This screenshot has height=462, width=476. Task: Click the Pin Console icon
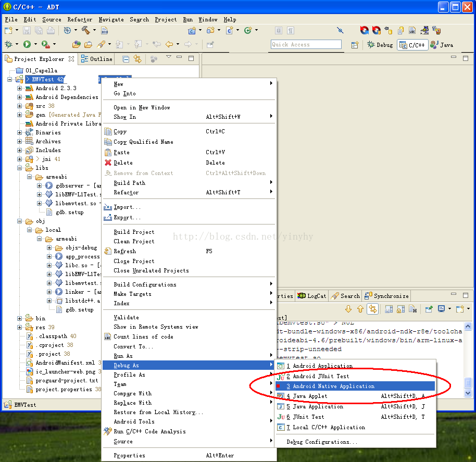[429, 309]
